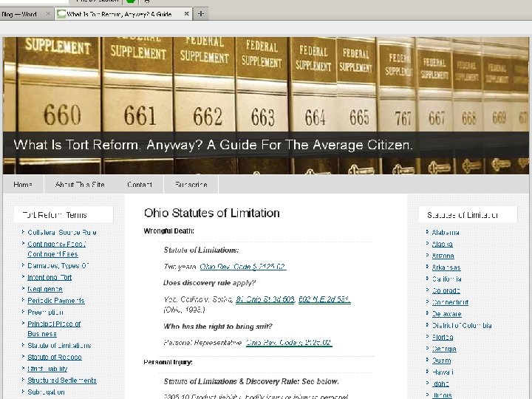Select Delaware in the state list
The width and height of the screenshot is (532, 399).
click(446, 314)
